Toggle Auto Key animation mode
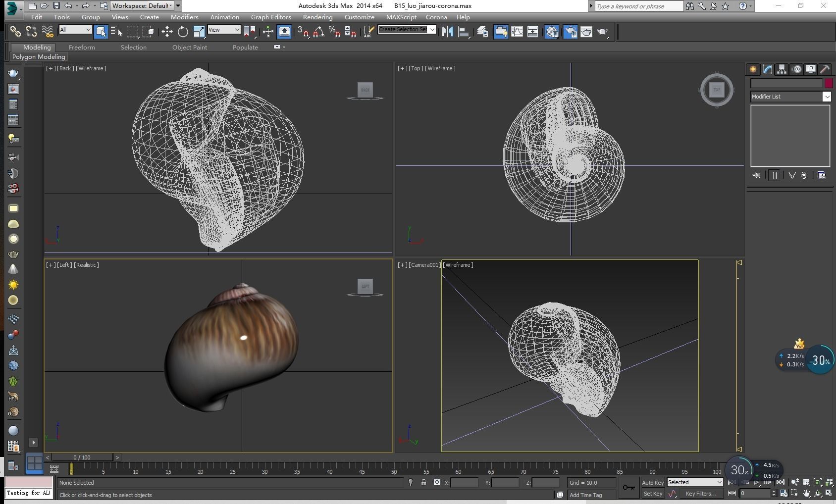 pos(652,483)
